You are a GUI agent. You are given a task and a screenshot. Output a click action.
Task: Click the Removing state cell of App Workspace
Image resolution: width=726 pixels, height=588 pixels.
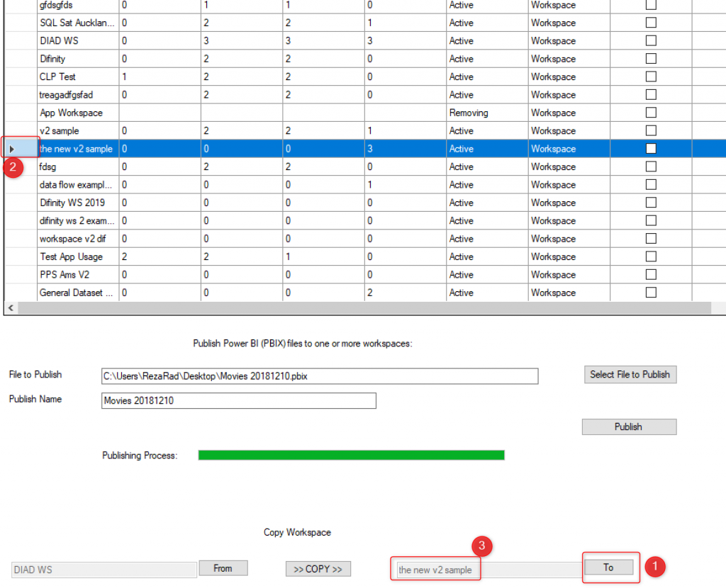point(486,113)
